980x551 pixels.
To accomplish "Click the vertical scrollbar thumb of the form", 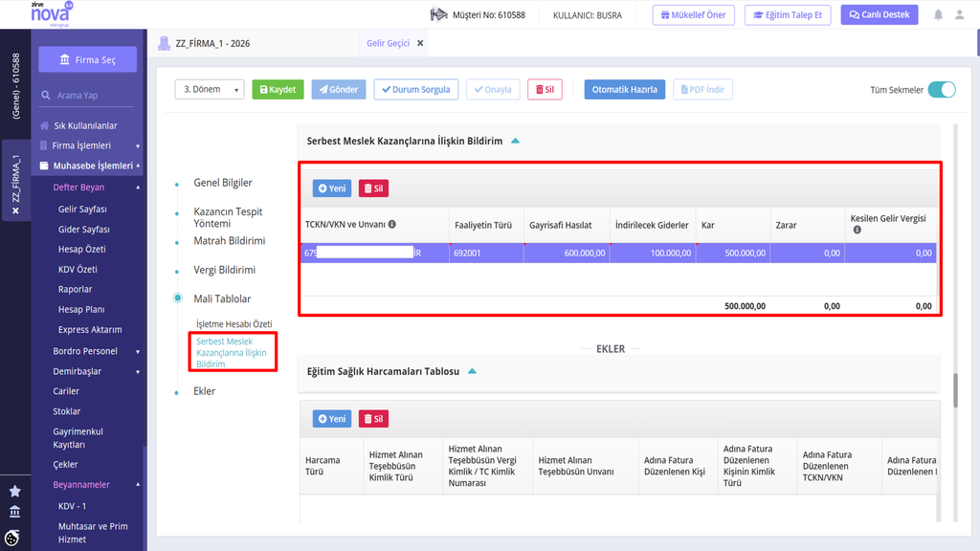I will click(955, 390).
